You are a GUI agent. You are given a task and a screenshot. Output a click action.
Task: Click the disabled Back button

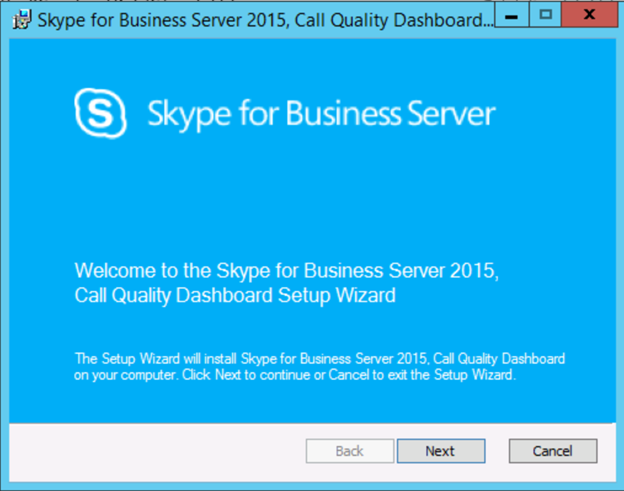click(x=350, y=451)
